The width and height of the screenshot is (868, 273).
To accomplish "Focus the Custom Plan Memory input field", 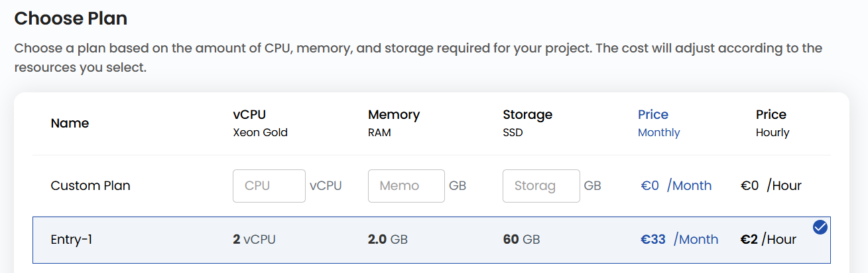I will [x=406, y=186].
